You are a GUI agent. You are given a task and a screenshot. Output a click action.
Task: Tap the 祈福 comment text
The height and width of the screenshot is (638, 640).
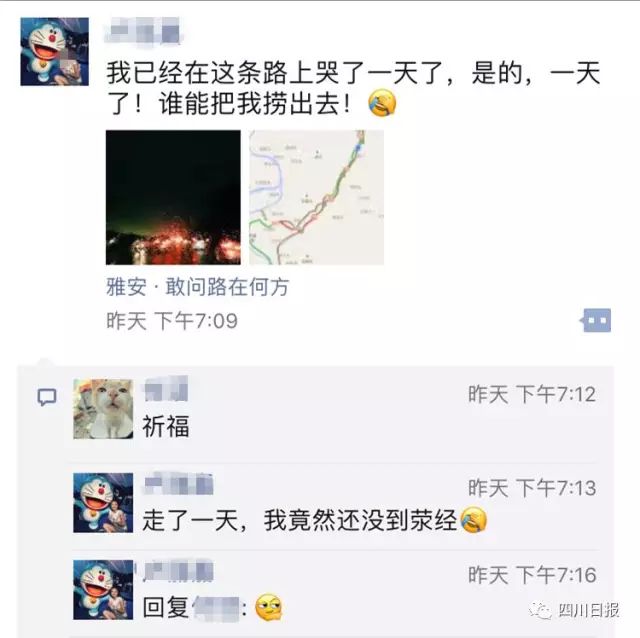(166, 426)
